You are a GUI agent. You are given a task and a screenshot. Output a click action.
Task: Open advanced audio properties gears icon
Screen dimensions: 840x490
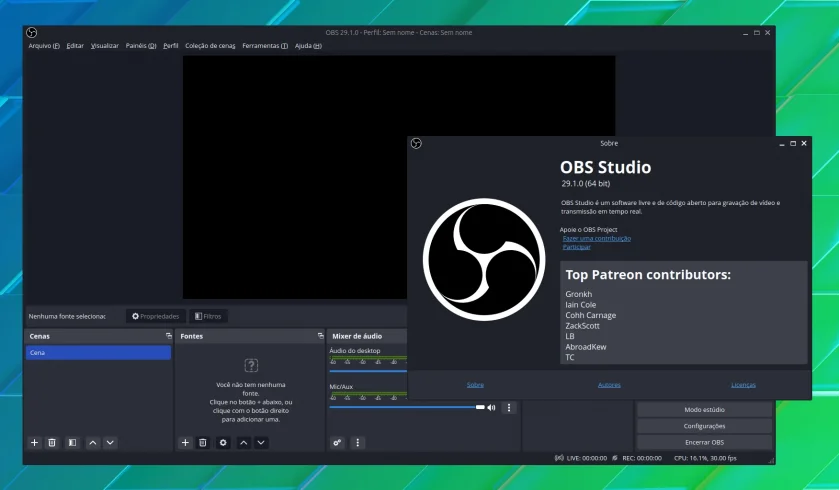point(337,443)
